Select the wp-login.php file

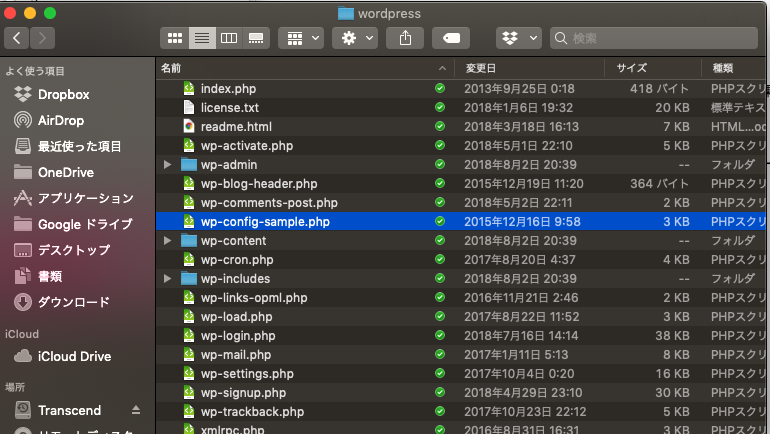click(x=461, y=335)
